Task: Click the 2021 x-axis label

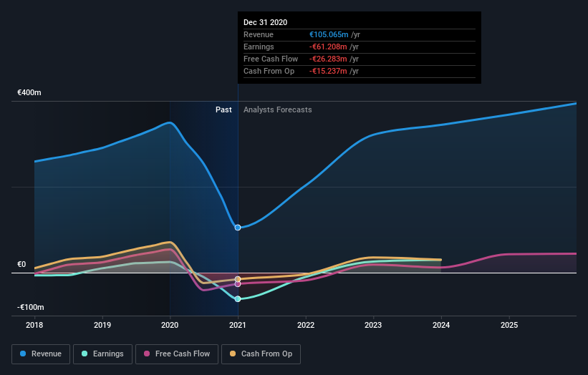Action: (x=238, y=325)
